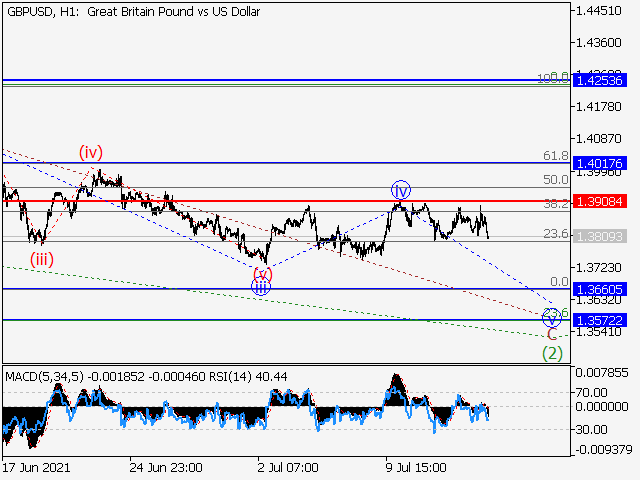640x480 pixels.
Task: Click the 1.41780 price scale value
Action: point(598,107)
